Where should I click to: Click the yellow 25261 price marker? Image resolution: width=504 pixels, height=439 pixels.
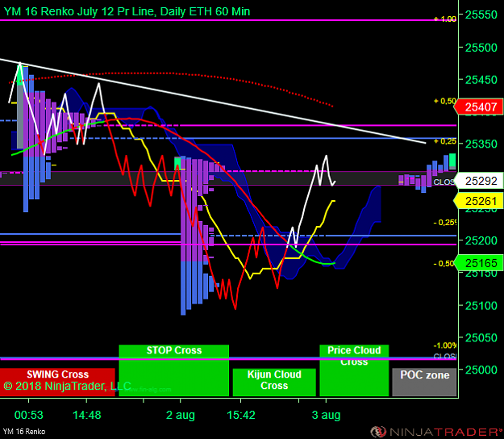tap(479, 201)
